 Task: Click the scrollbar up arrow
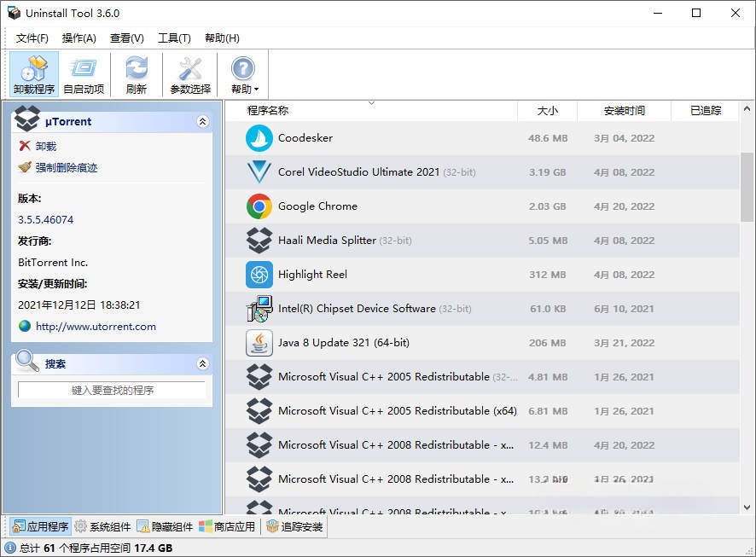coord(747,109)
